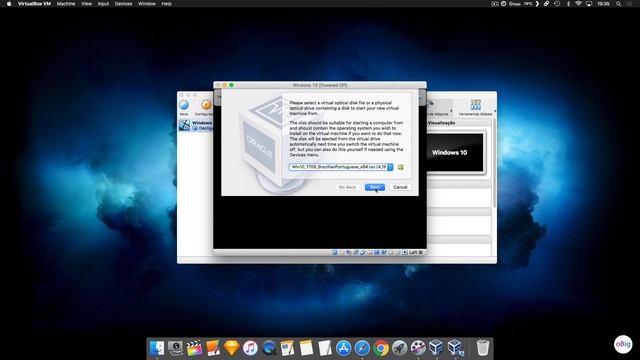Open the View menu

(x=87, y=4)
